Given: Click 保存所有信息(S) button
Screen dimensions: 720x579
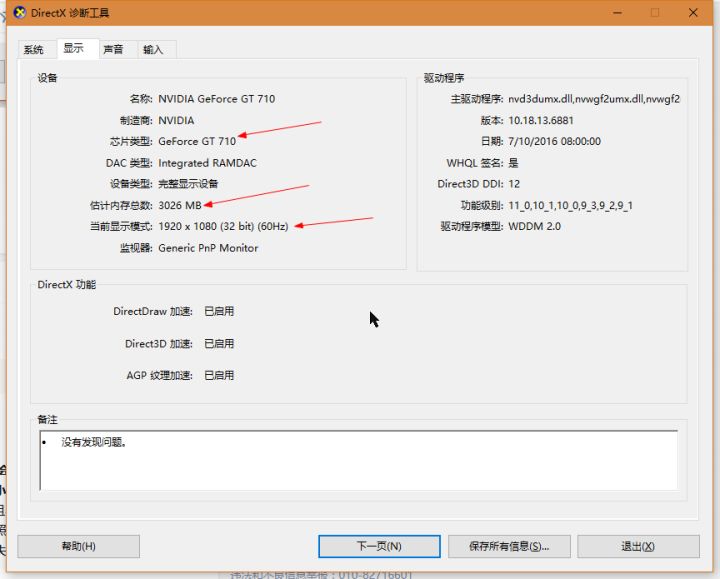Looking at the screenshot, I should (x=509, y=546).
